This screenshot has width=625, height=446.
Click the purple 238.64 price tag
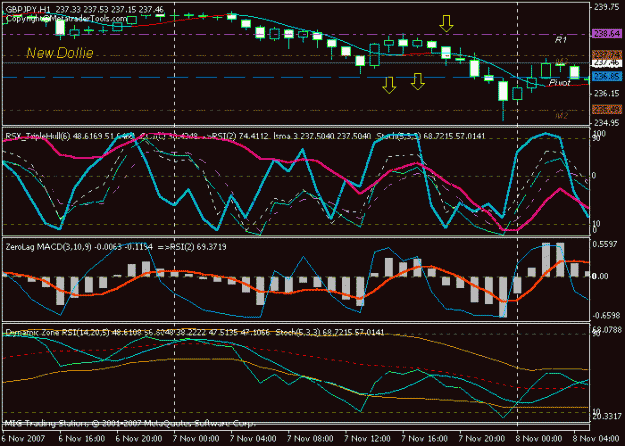click(x=607, y=33)
